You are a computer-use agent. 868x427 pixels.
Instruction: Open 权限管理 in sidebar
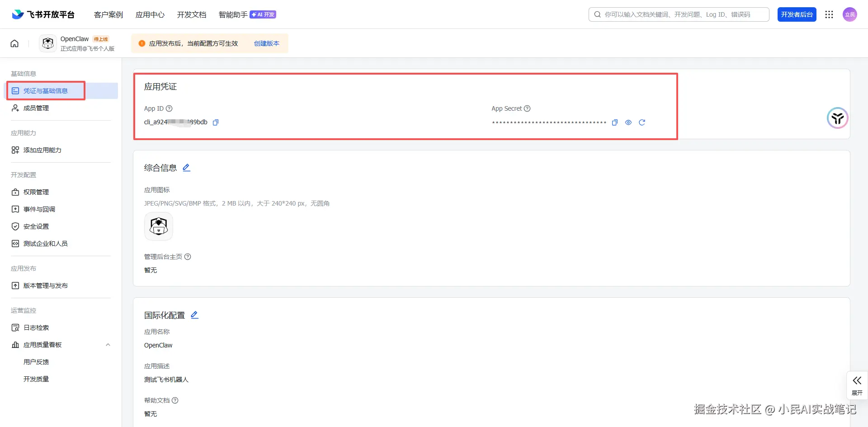(61, 192)
